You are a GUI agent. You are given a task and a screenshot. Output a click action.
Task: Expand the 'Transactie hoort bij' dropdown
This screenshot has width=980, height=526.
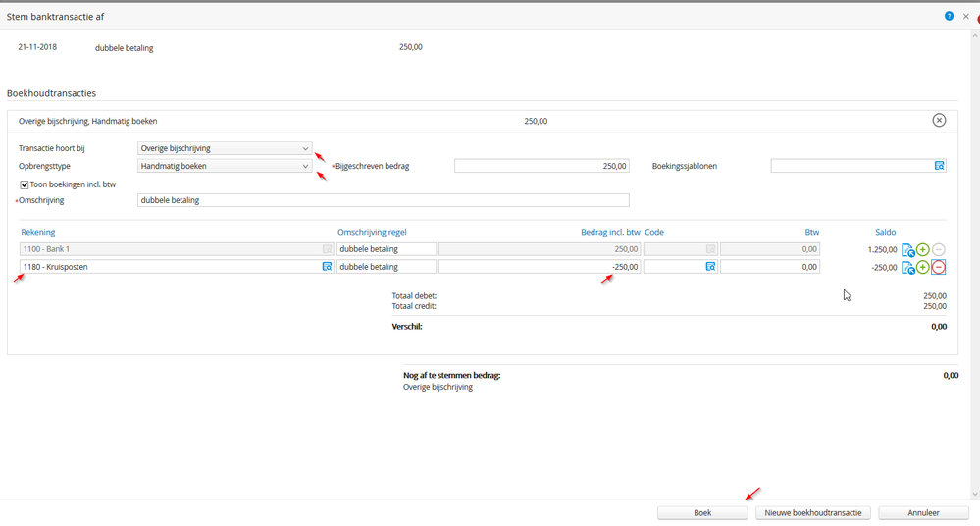coord(225,148)
